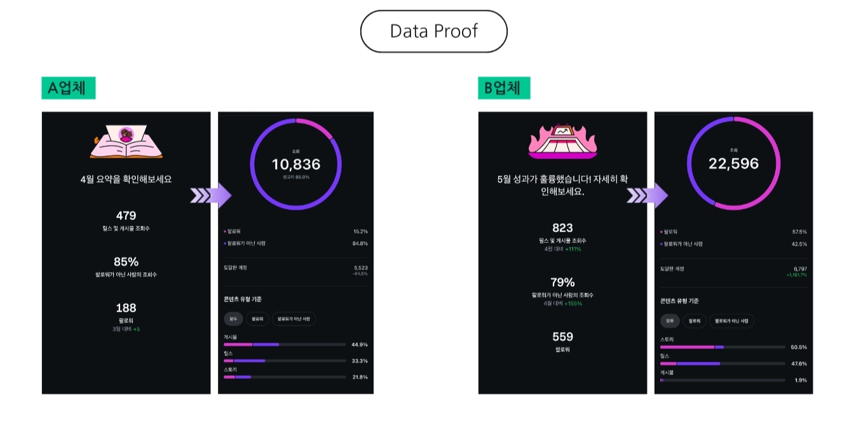The image size is (868, 426).
Task: Select the 팔로워 filter chip in A업체 panel
Action: point(258,319)
